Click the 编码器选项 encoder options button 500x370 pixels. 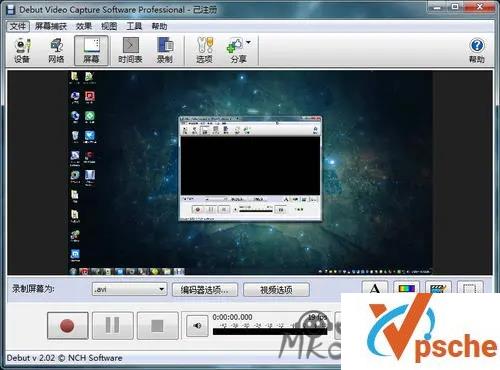tap(205, 290)
